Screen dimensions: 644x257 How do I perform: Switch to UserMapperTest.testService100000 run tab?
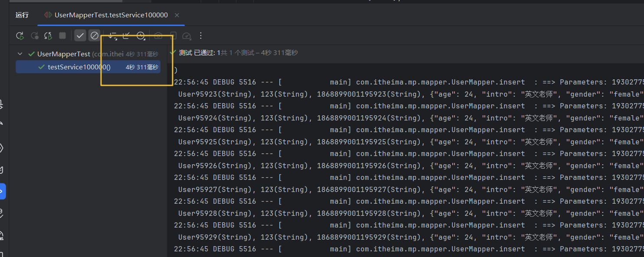[111, 15]
